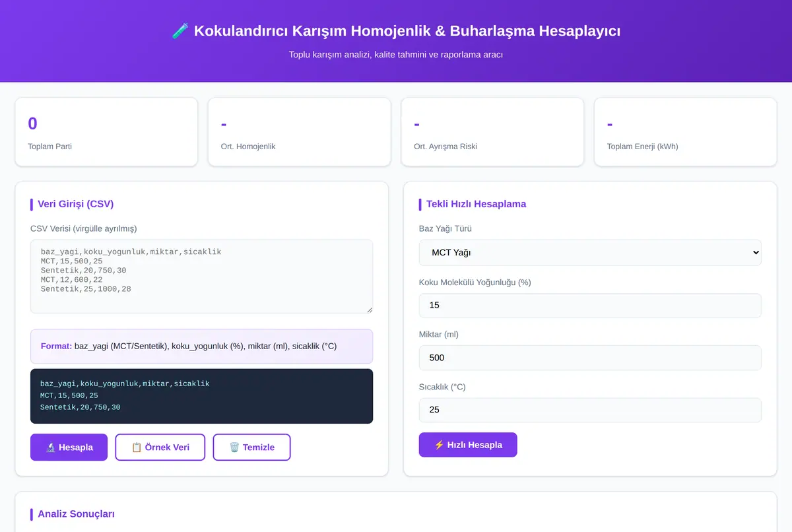The width and height of the screenshot is (792, 532).
Task: Clear the CSV input with Temizle
Action: point(251,447)
